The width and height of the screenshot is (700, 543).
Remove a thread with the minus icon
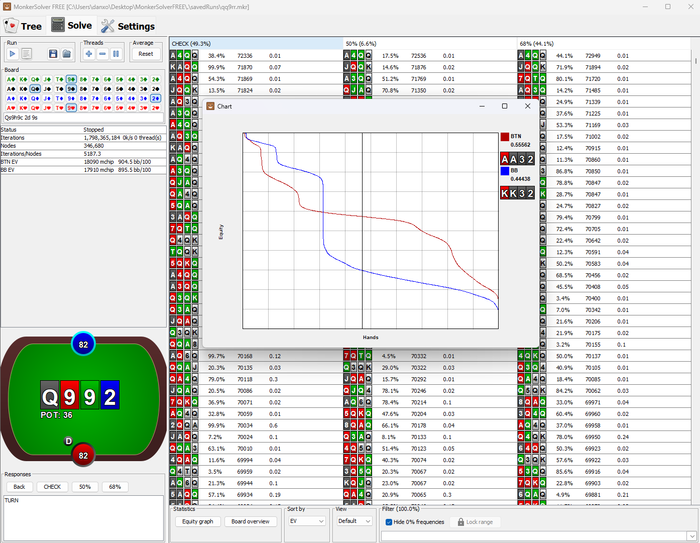point(102,54)
